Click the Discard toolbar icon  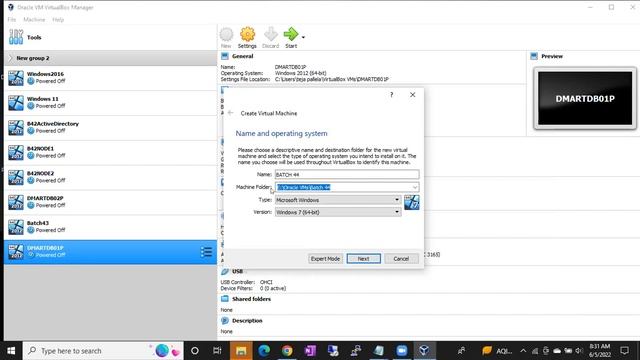270,38
